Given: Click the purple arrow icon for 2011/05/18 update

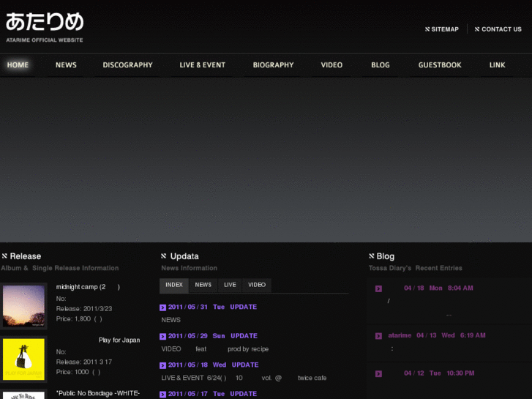Looking at the screenshot, I should click(x=163, y=365).
